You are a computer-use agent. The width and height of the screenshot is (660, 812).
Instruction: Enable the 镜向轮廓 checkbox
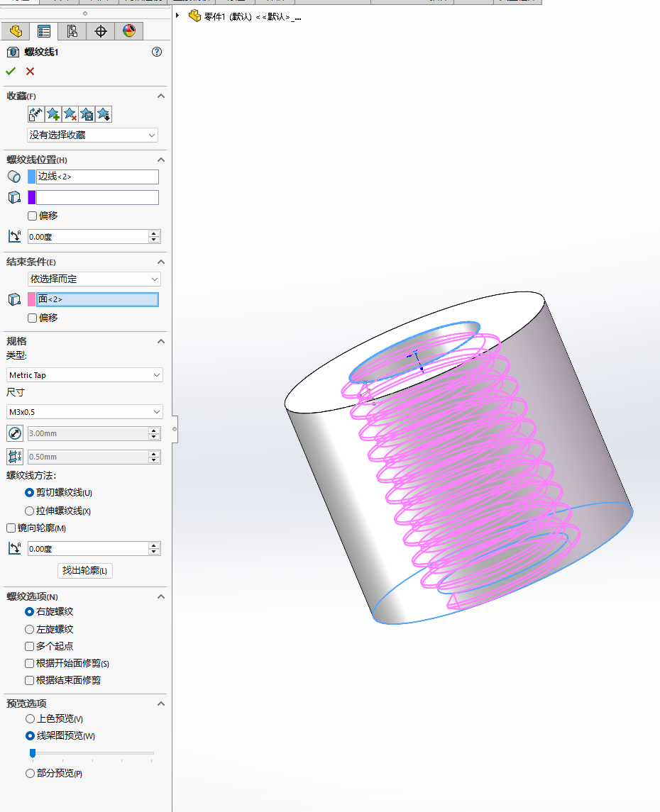11,528
